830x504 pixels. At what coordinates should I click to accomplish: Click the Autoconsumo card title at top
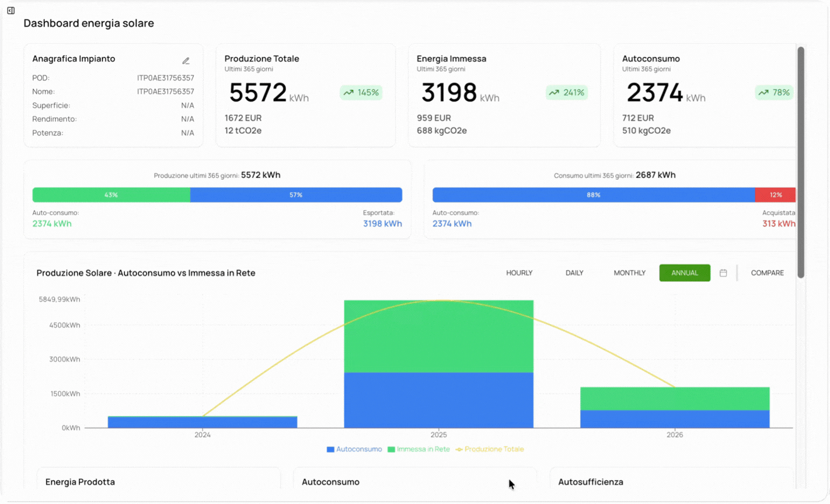tap(651, 58)
